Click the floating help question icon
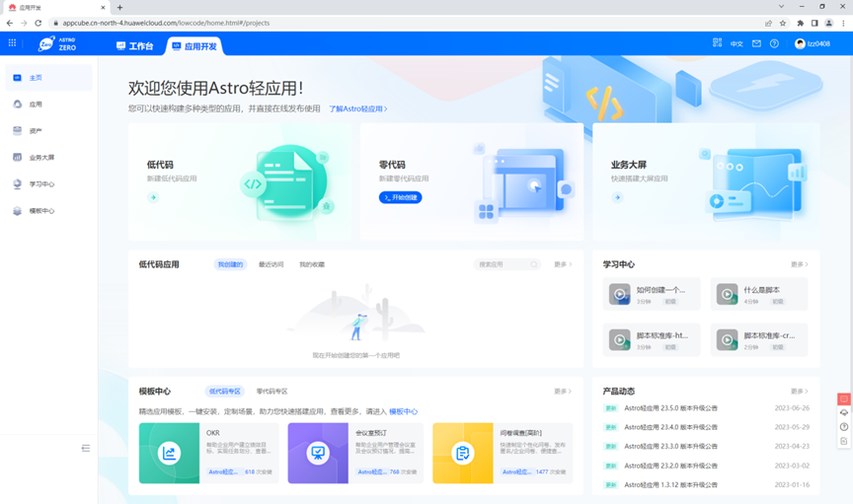Screen dimensions: 853x504 844,427
